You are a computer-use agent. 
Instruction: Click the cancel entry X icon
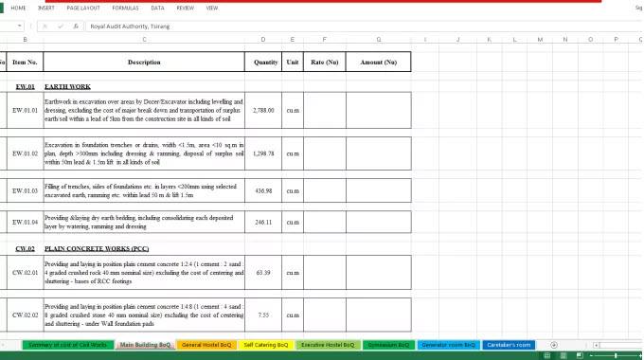pyautogui.click(x=45, y=27)
